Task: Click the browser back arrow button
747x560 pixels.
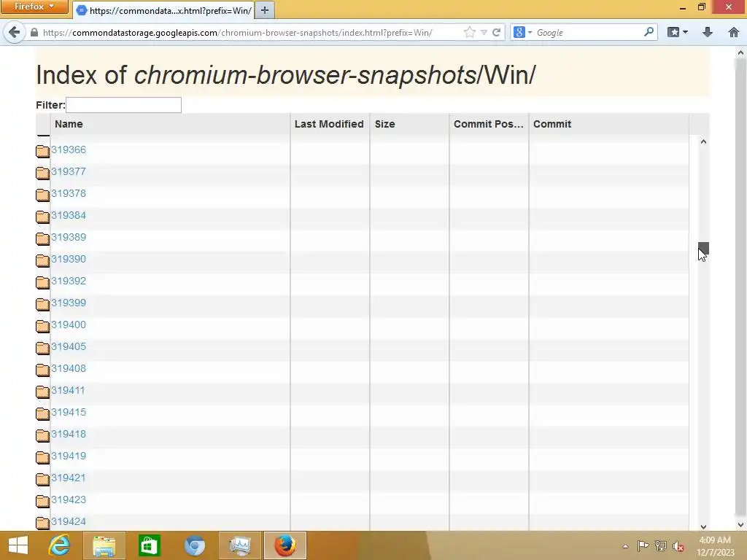Action: pos(15,32)
